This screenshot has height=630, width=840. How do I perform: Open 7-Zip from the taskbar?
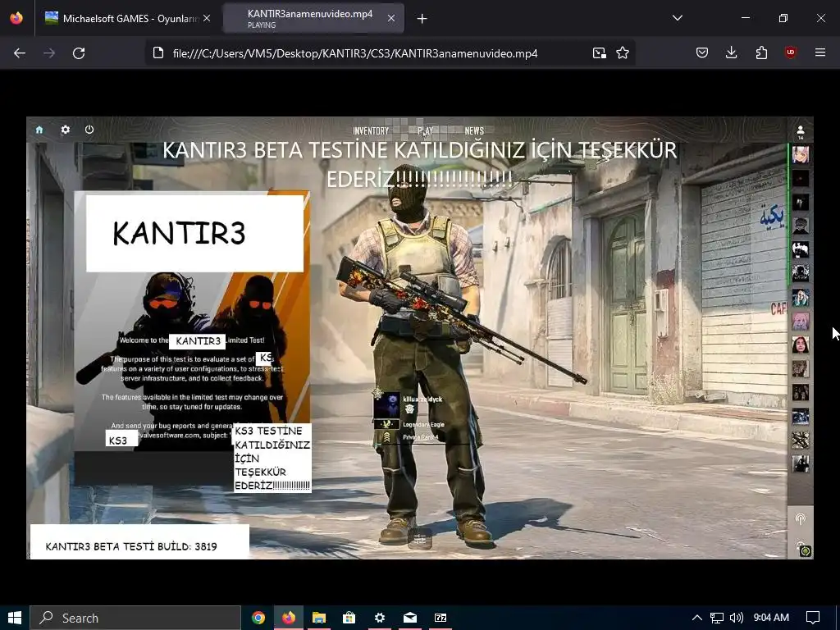pyautogui.click(x=441, y=618)
